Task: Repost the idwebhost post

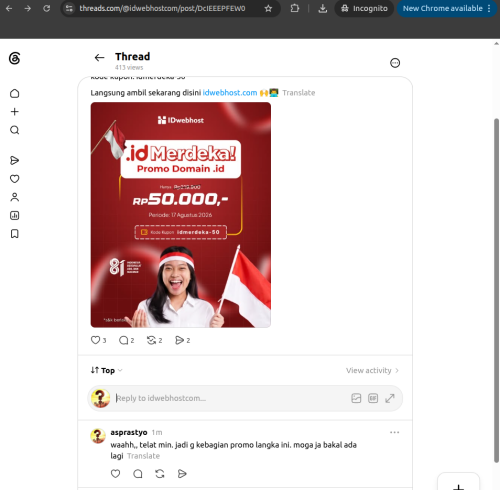Action: point(151,340)
